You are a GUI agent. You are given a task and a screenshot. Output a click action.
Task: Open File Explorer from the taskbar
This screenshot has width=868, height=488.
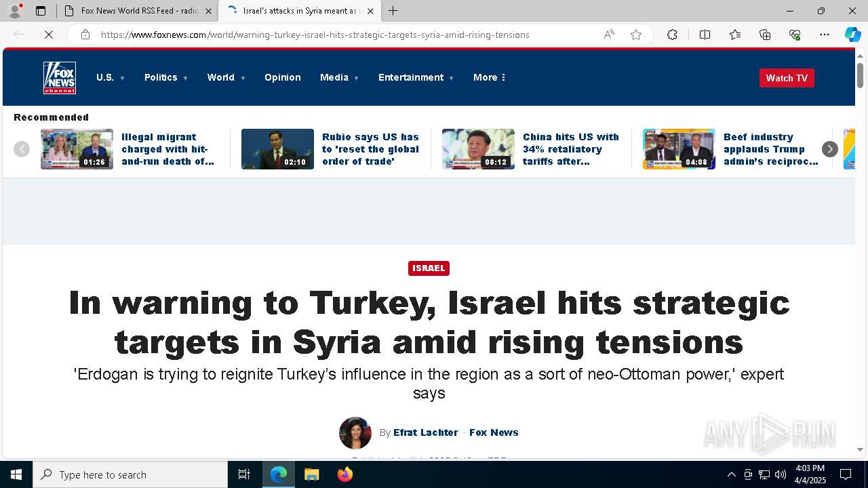click(311, 474)
